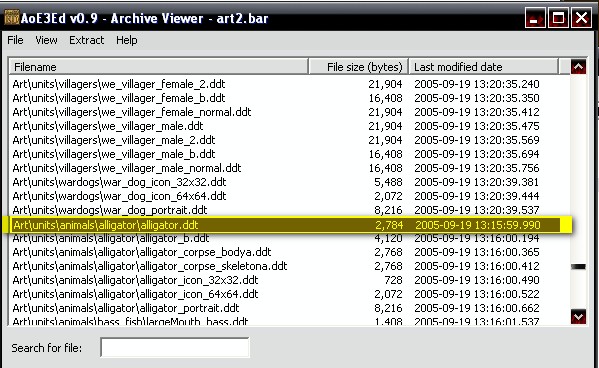Screen dimensions: 599x368
Task: Select alligator_corpse_skeletona.ddt row
Action: pos(289,266)
